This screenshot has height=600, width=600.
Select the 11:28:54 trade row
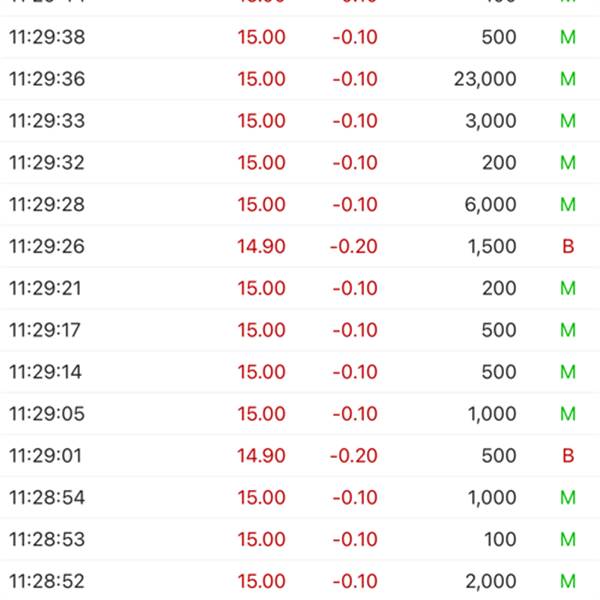pyautogui.click(x=300, y=497)
